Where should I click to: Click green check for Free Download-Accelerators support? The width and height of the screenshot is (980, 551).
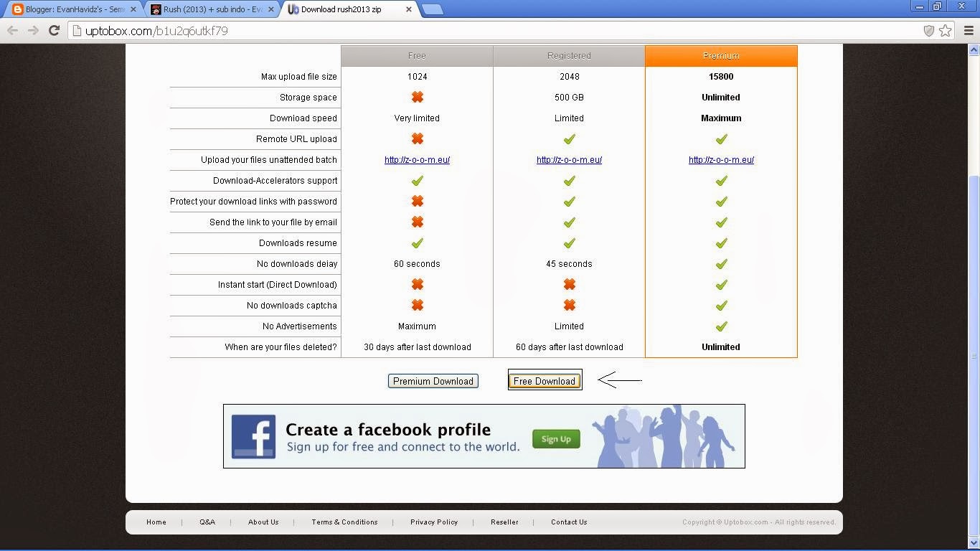[417, 180]
